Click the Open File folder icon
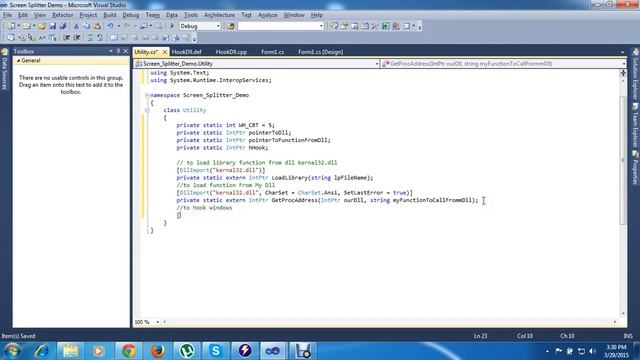The height and width of the screenshot is (360, 640). coord(42,26)
